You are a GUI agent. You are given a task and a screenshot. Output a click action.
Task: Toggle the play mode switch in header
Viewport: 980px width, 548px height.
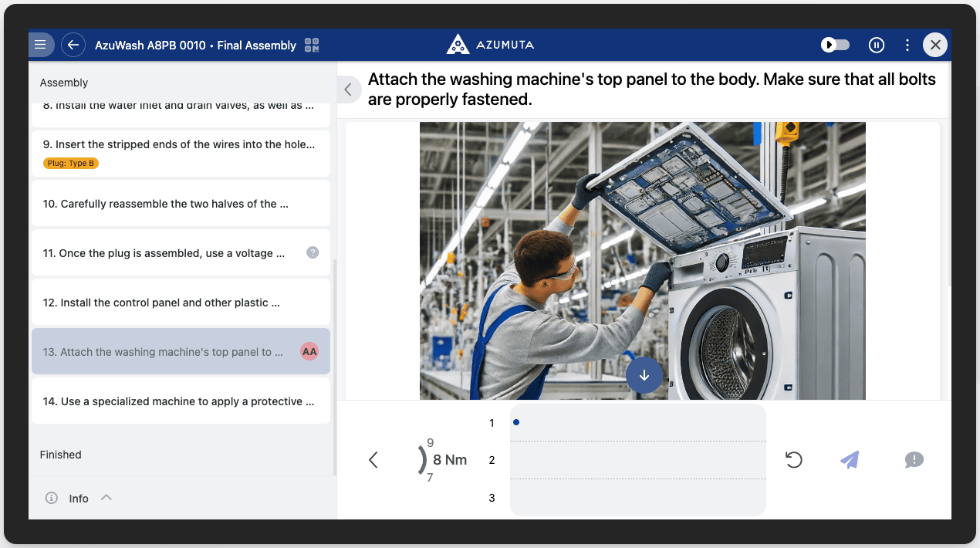(x=835, y=45)
